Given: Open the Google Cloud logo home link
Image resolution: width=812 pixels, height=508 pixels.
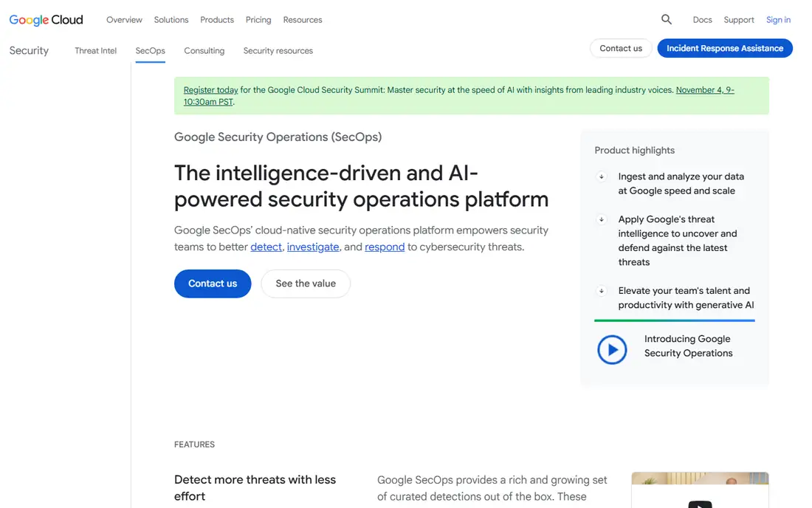Looking at the screenshot, I should tap(46, 20).
